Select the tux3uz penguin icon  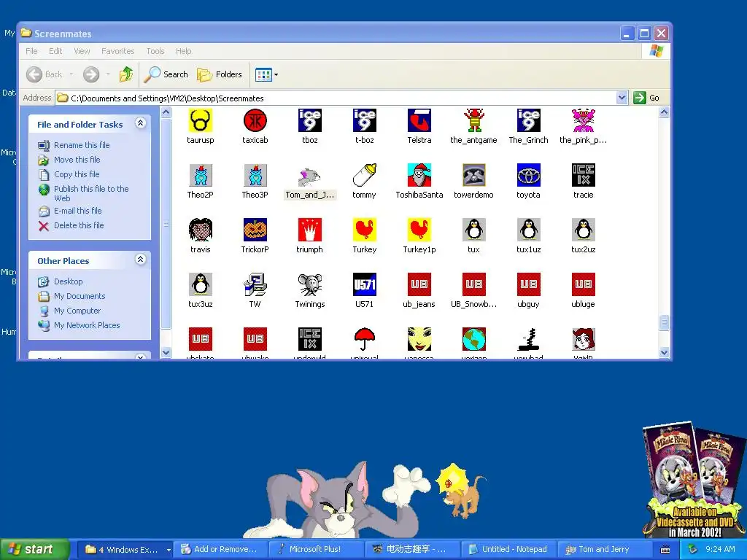click(200, 285)
